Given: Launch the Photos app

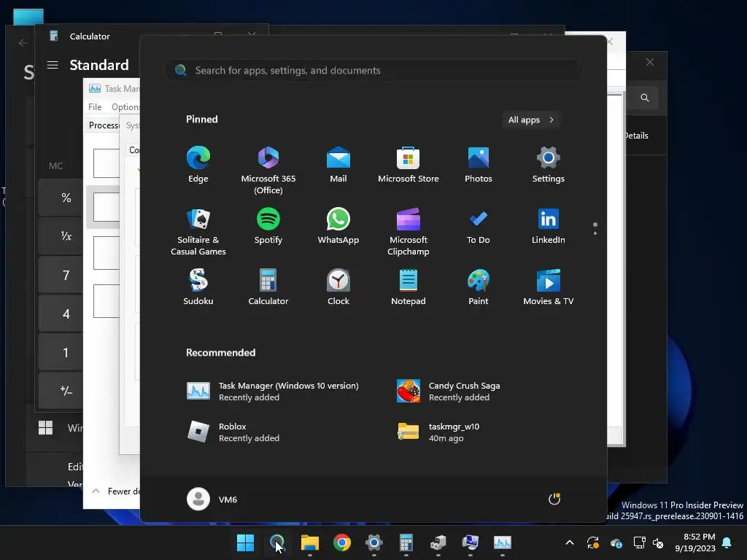Looking at the screenshot, I should pos(479,165).
